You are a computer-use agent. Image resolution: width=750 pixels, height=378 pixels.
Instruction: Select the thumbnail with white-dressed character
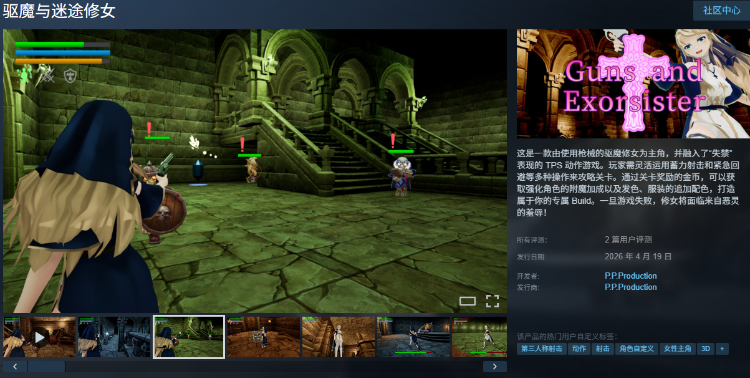338,337
